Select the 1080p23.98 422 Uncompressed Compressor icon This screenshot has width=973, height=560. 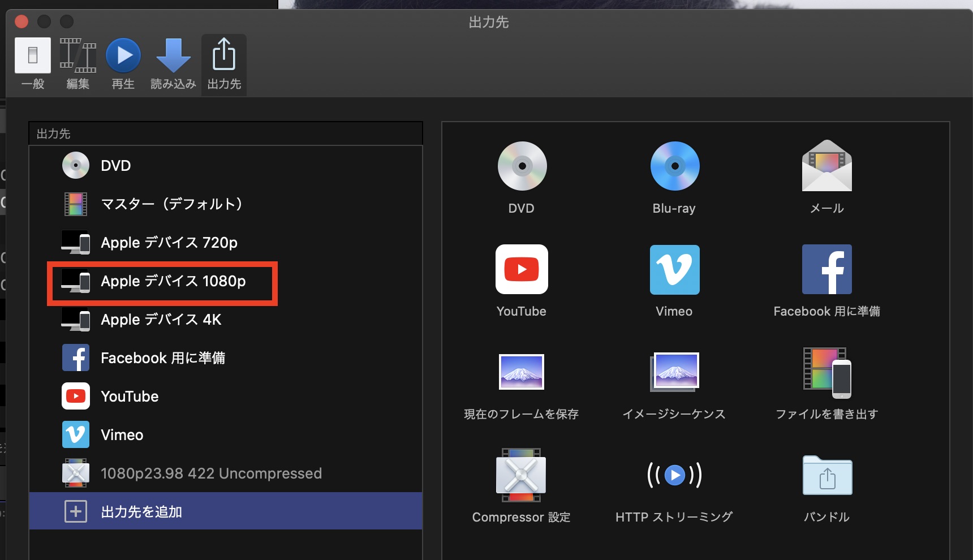76,473
